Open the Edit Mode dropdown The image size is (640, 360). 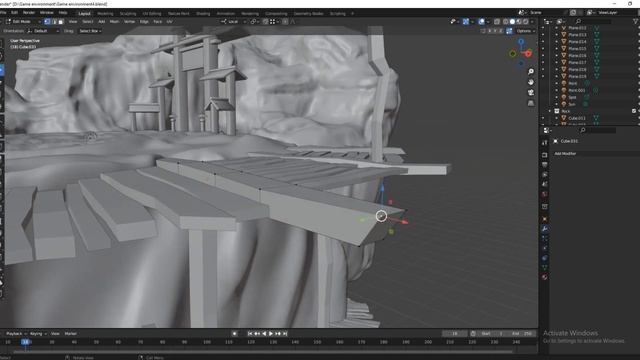coord(24,22)
